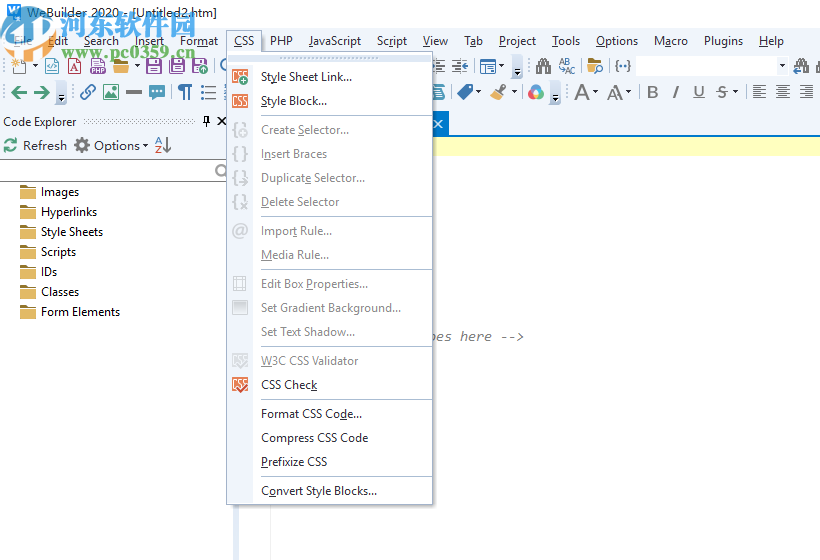This screenshot has width=820, height=560.
Task: Close the document tab with the X
Action: (439, 124)
